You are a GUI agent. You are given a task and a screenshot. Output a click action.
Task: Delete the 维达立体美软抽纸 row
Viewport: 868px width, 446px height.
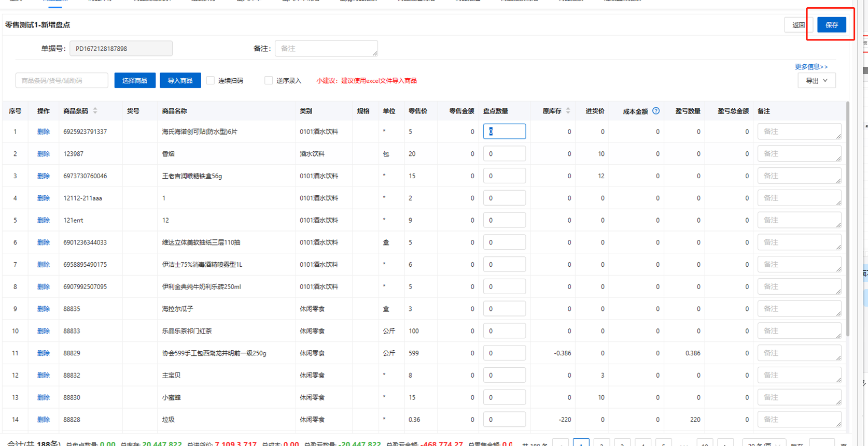pyautogui.click(x=44, y=242)
